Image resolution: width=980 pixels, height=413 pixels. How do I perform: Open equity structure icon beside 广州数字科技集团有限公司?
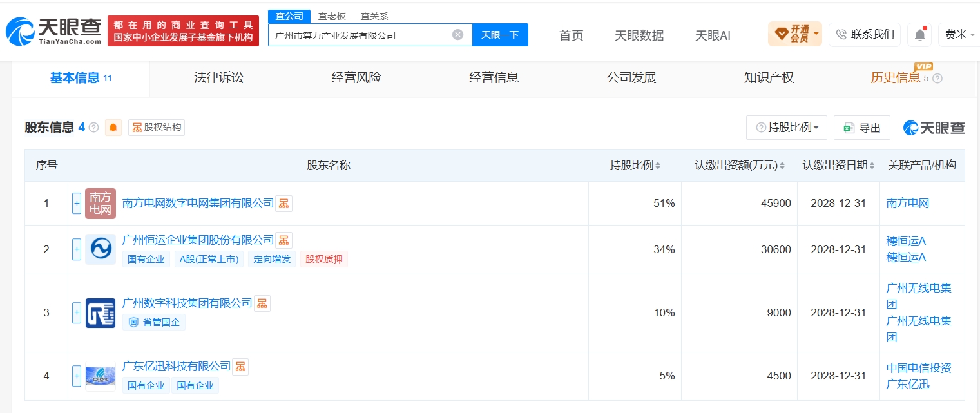262,303
